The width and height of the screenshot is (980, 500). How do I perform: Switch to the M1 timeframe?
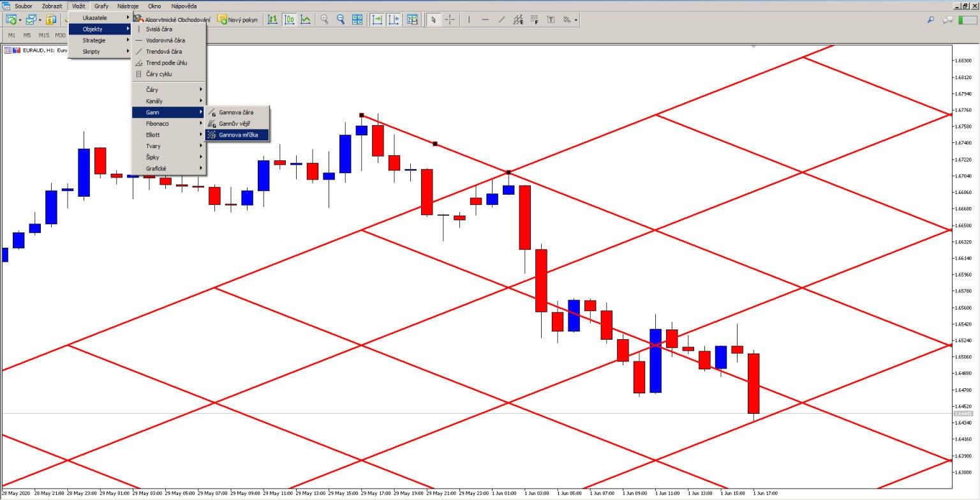pyautogui.click(x=11, y=35)
